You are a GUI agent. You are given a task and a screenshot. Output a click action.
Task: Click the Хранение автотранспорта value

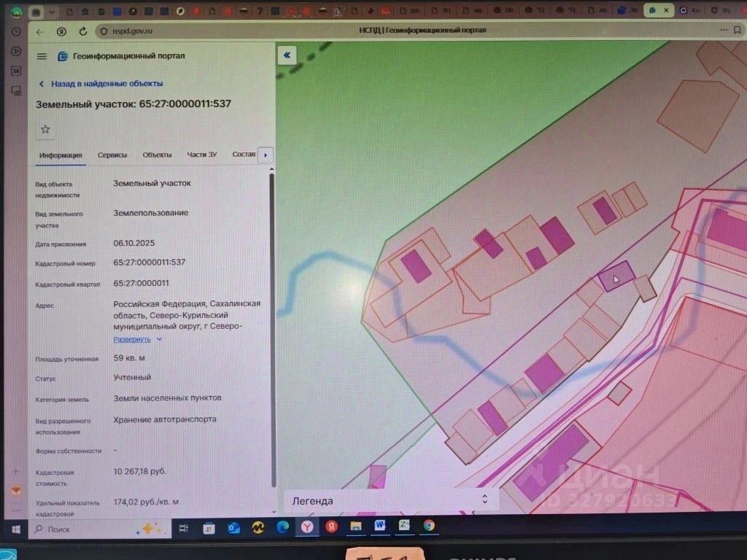[x=165, y=419]
